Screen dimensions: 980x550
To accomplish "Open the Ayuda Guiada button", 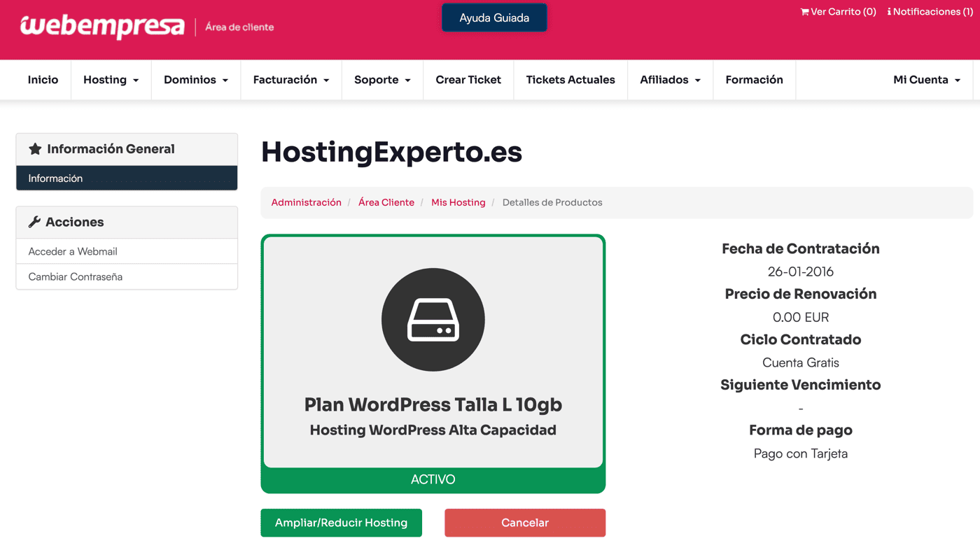I will click(x=494, y=18).
